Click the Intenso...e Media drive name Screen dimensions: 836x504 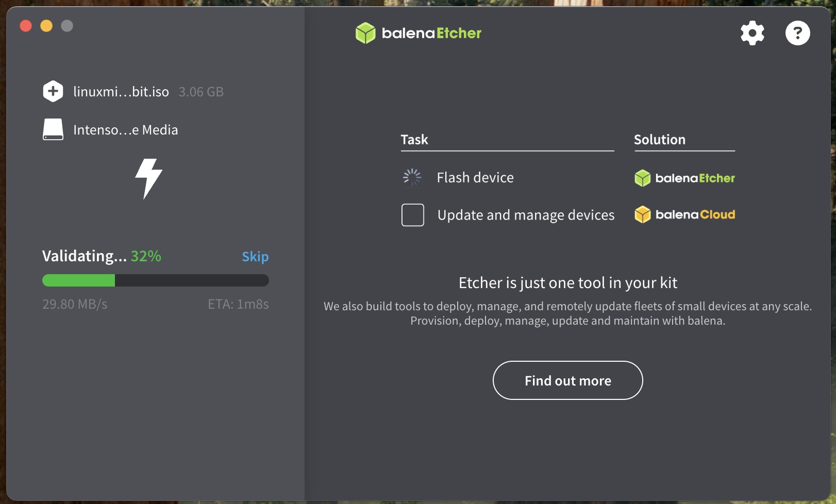126,130
